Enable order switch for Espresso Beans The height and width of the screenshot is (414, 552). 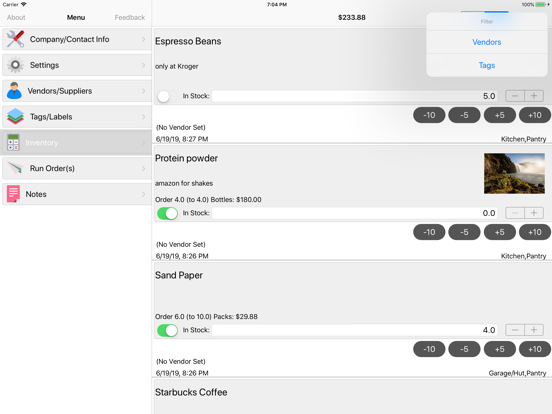pyautogui.click(x=167, y=96)
